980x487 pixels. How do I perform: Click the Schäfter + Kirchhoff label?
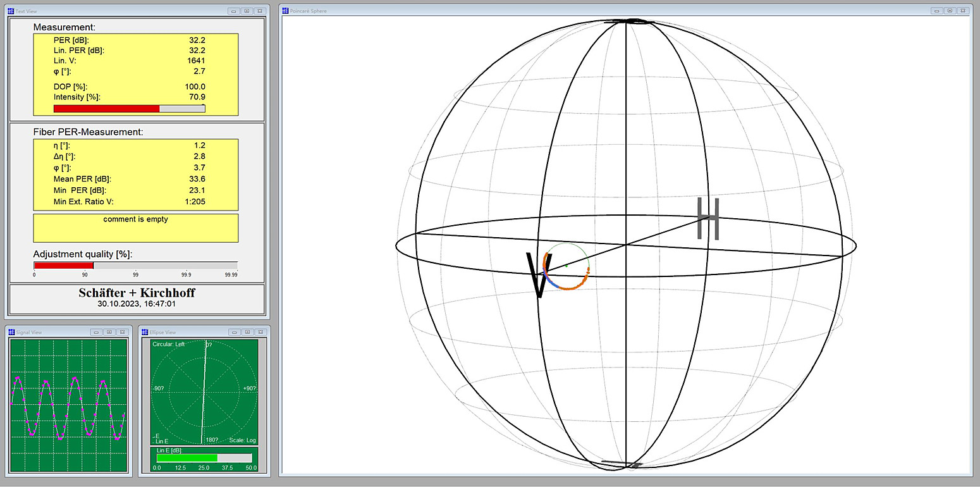click(x=137, y=293)
